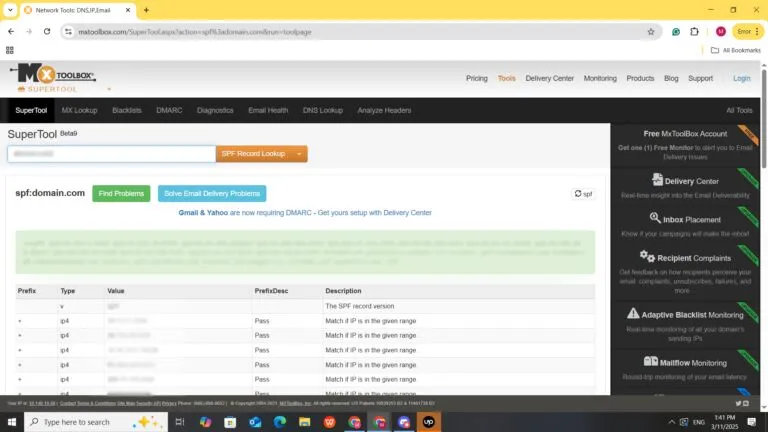Open the DMARC tab
Image resolution: width=768 pixels, height=432 pixels.
pyautogui.click(x=171, y=110)
